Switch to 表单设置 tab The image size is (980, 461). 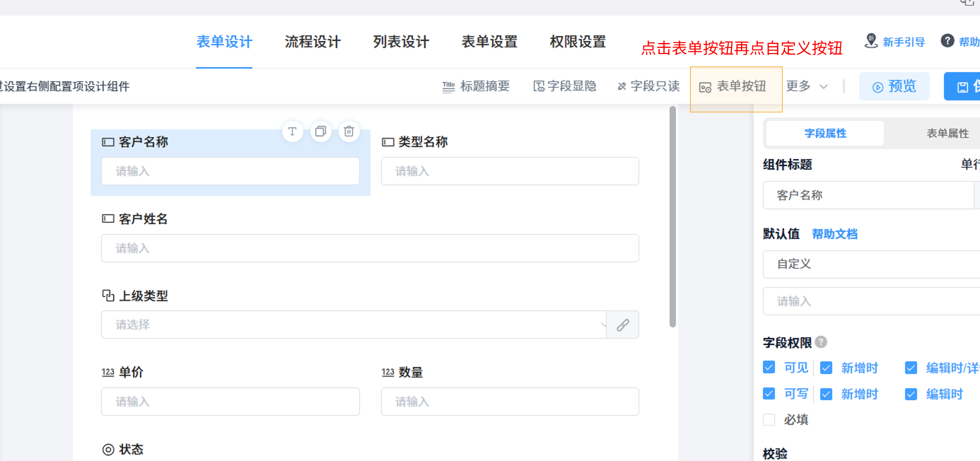(x=489, y=42)
